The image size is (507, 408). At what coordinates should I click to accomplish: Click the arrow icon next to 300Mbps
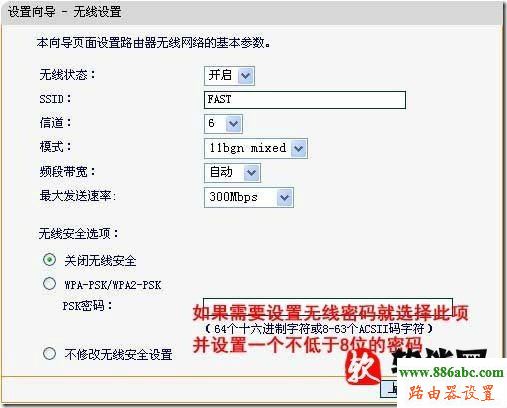[284, 197]
